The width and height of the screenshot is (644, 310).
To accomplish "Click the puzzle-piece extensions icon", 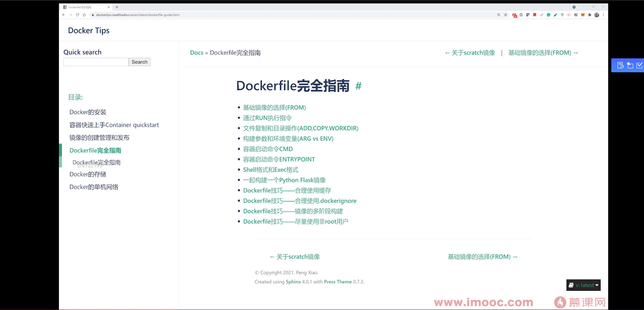I will coord(590,15).
